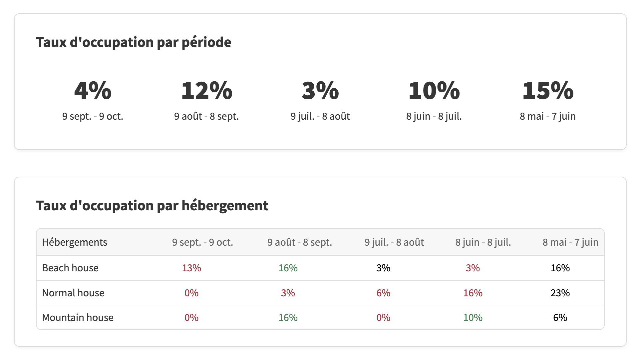Viewport: 644px width, 356px height.
Task: Click the table header '9 sept. - 9 oct.'
Action: pyautogui.click(x=202, y=242)
